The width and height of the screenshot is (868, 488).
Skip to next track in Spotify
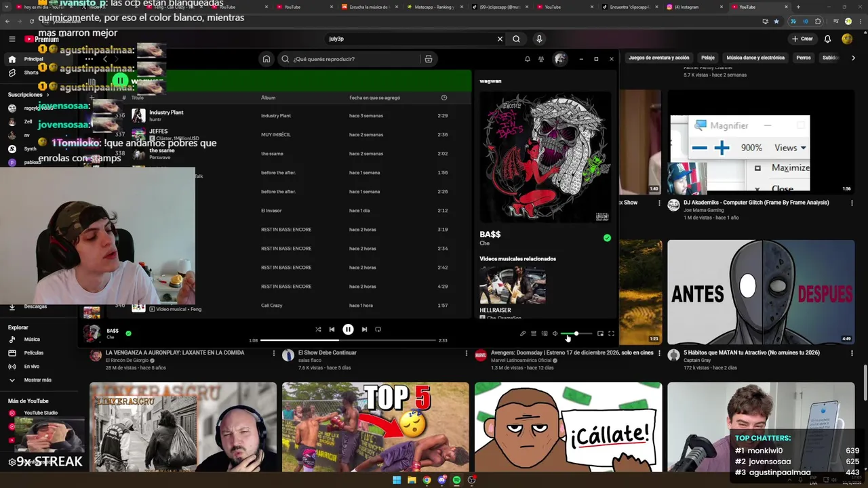tap(364, 329)
